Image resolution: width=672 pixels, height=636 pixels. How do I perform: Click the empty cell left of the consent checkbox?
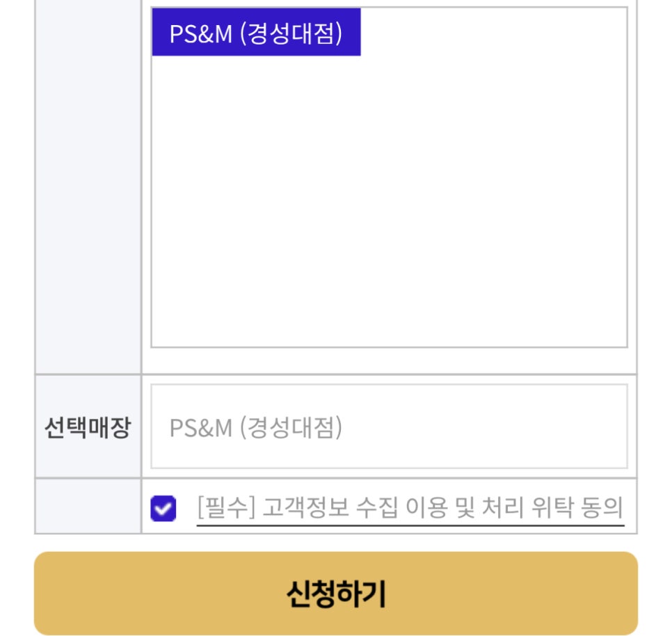(x=88, y=507)
